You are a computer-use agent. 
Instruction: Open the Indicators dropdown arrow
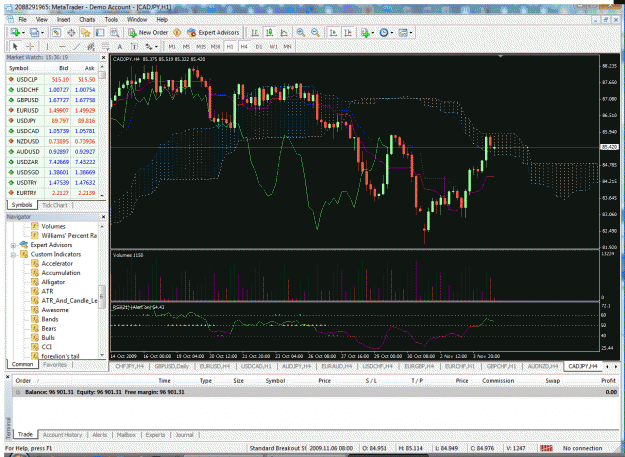pos(372,33)
